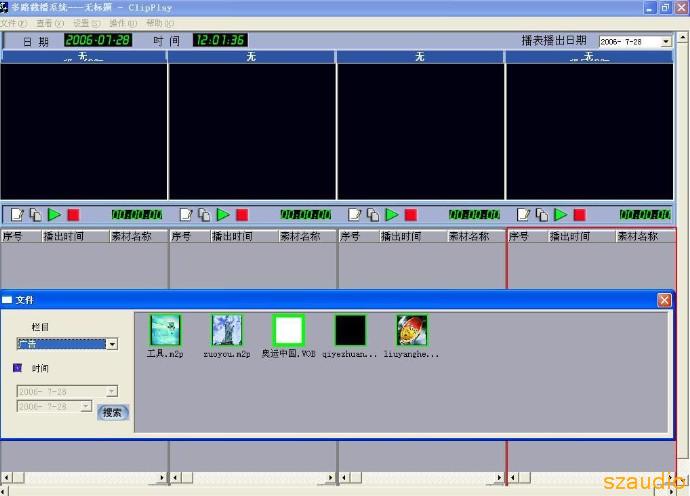Open the 操作 menu

click(x=123, y=23)
